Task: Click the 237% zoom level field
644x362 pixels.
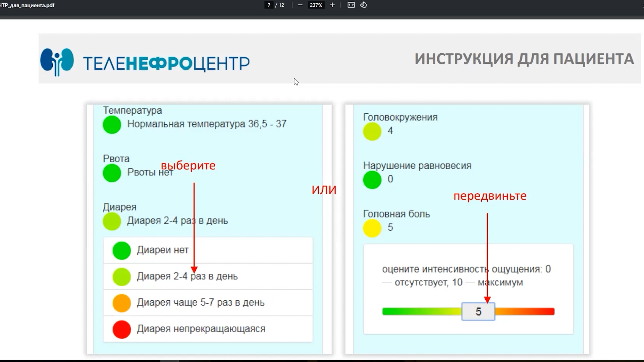Action: (x=316, y=5)
